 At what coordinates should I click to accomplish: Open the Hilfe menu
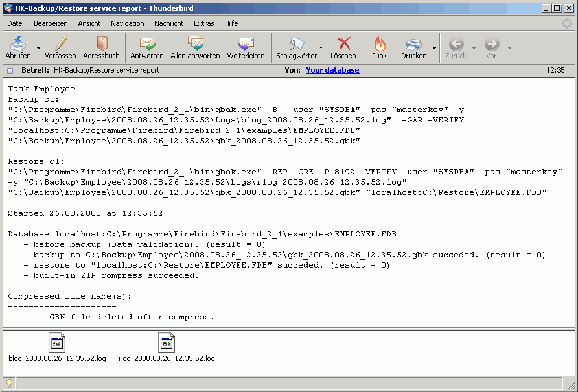tap(231, 23)
